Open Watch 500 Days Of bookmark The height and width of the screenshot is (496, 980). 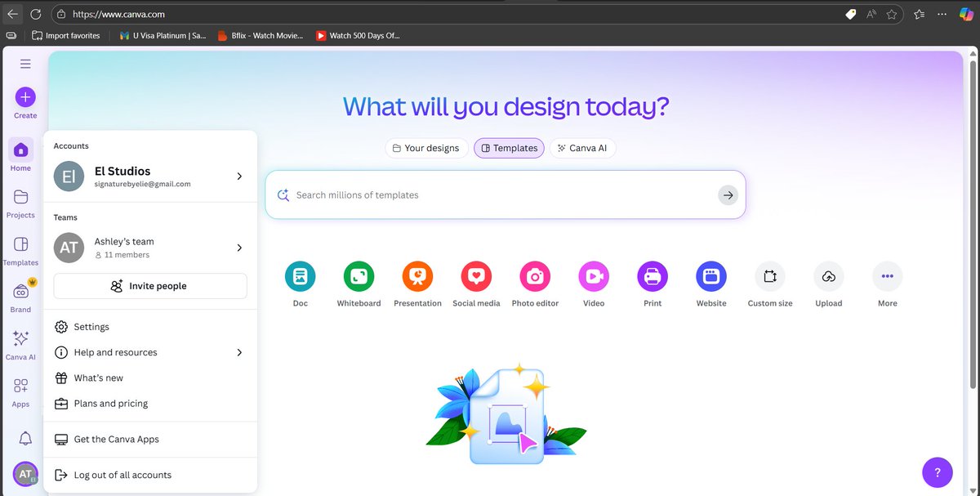coord(359,35)
